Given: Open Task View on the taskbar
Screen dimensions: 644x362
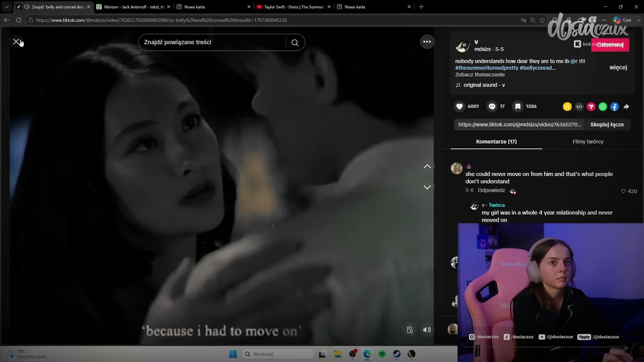Looking at the screenshot, I should 323,354.
